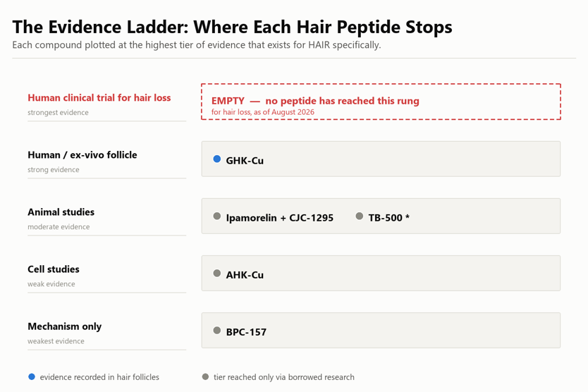Click the Human clinical trial for hair loss heading
Screen dimensions: 588x392
99,97
